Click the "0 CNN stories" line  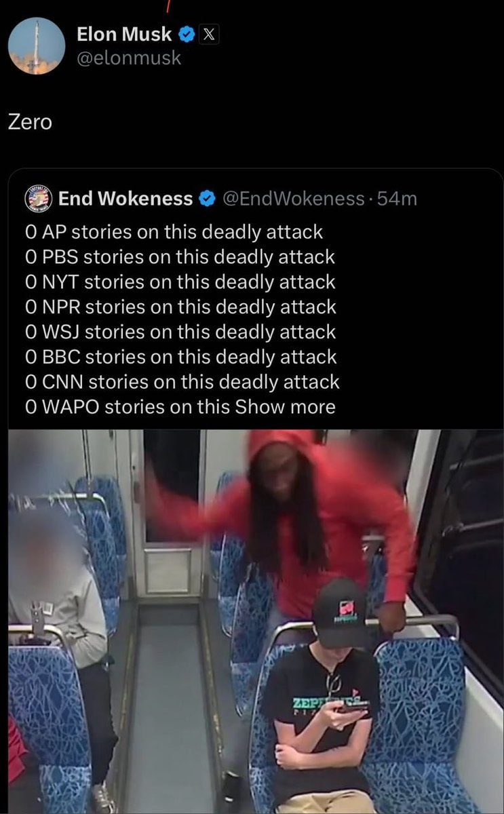coord(182,382)
